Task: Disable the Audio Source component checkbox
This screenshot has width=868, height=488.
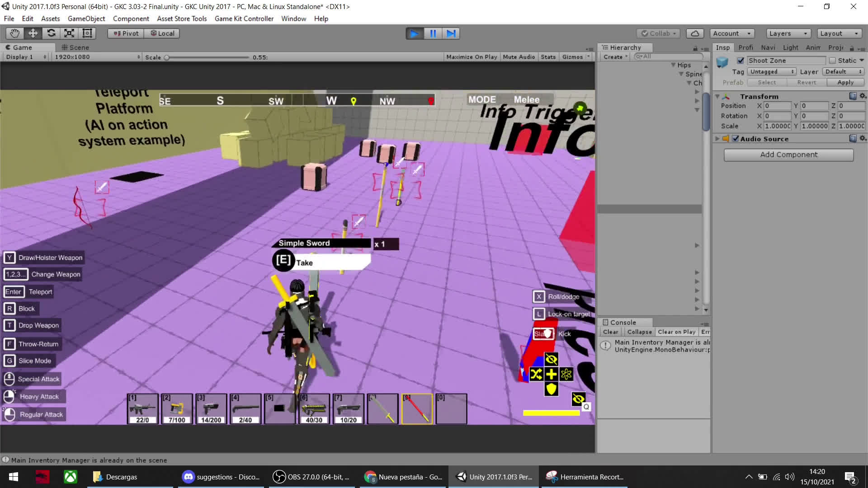Action: [736, 139]
